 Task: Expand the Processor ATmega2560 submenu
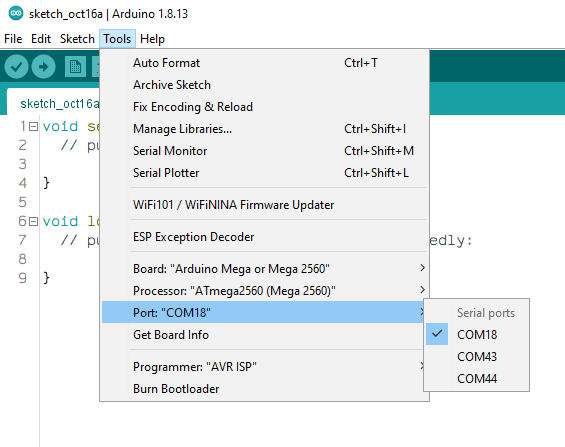(x=264, y=291)
